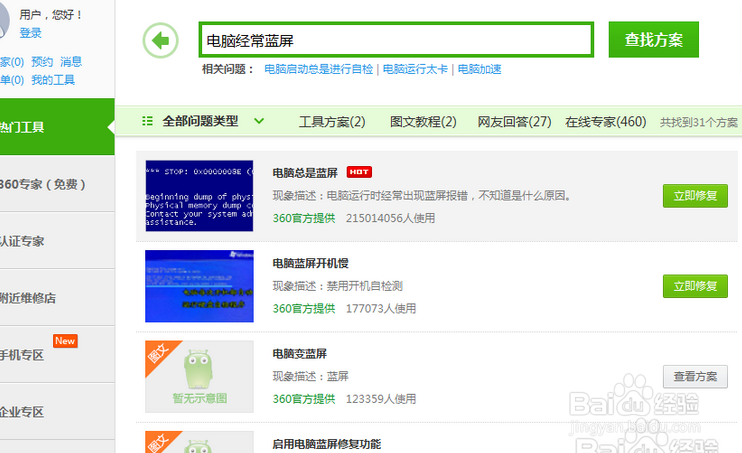742x453 pixels.
Task: Open the 电脑蓝屏开机慢 result title
Action: click(x=310, y=263)
